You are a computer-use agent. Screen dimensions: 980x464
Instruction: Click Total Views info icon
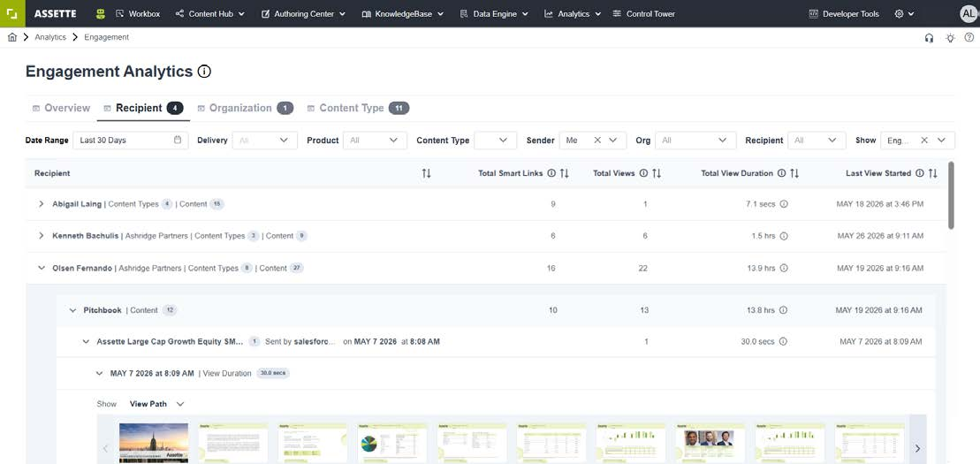pyautogui.click(x=643, y=173)
